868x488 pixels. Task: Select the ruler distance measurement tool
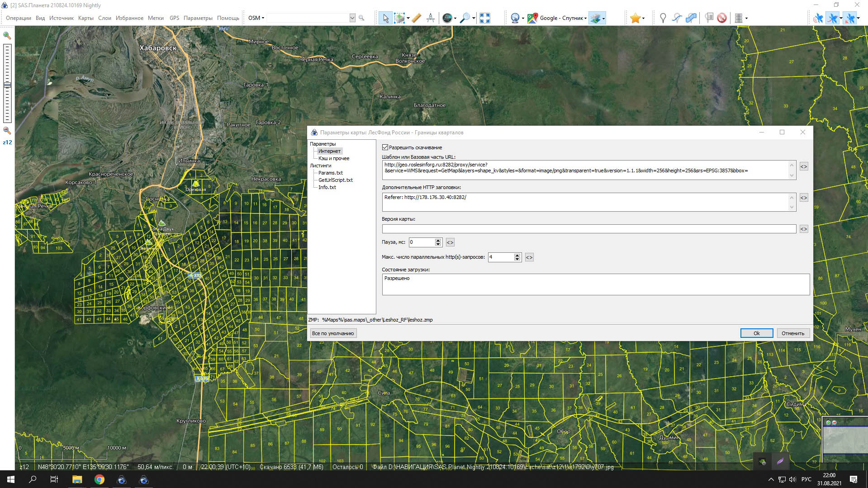click(417, 18)
